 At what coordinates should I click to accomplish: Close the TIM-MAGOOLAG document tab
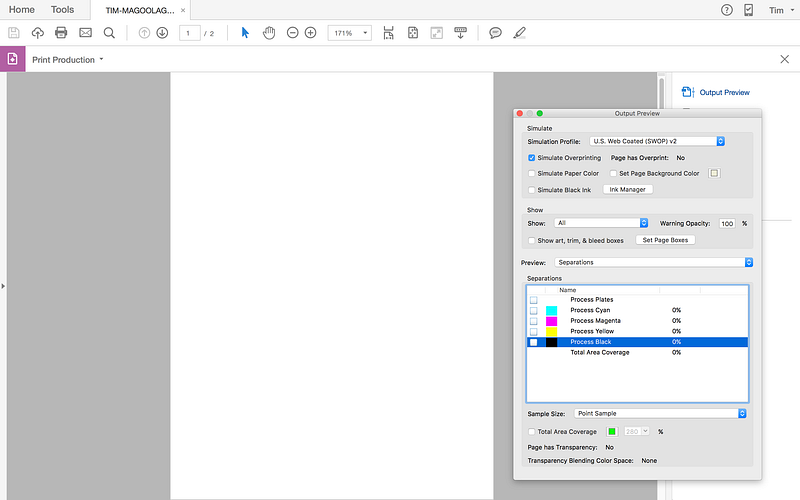point(183,10)
